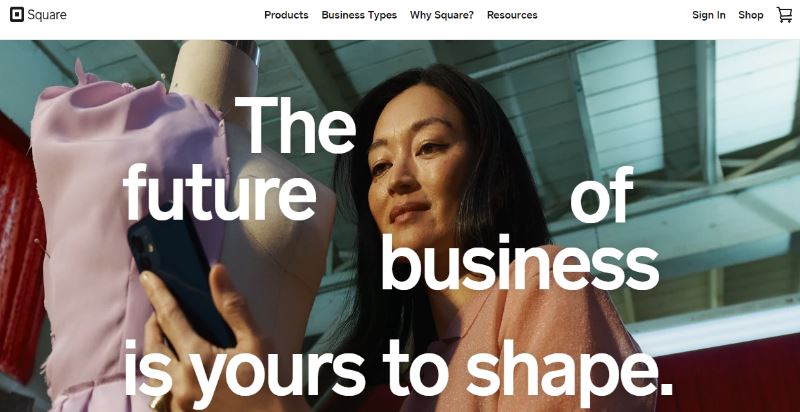
Task: Click the word "business" in the headline
Action: 519,265
